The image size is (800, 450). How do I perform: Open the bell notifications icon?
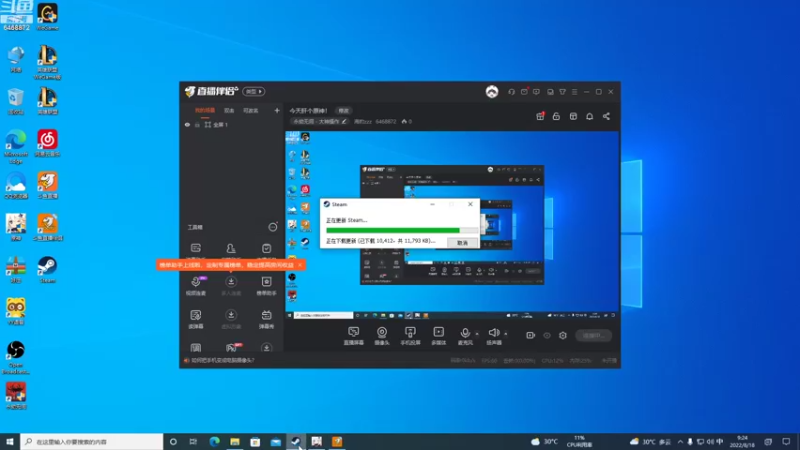(589, 116)
